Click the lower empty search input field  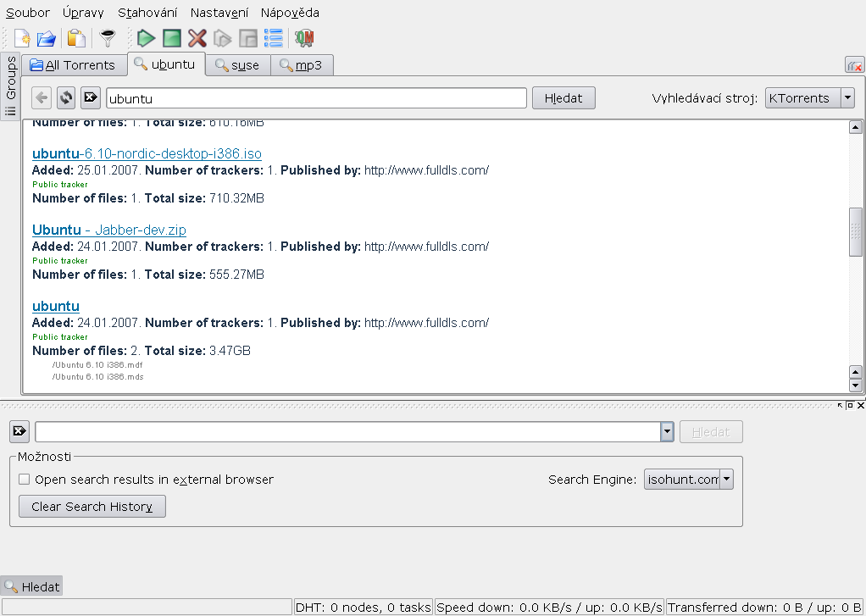[348, 431]
